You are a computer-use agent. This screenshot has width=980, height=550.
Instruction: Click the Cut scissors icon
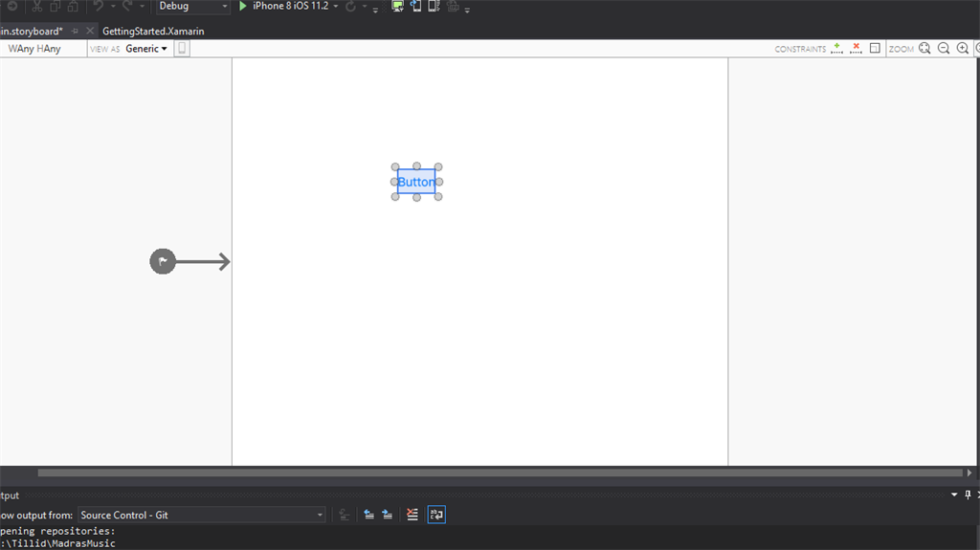pos(37,7)
